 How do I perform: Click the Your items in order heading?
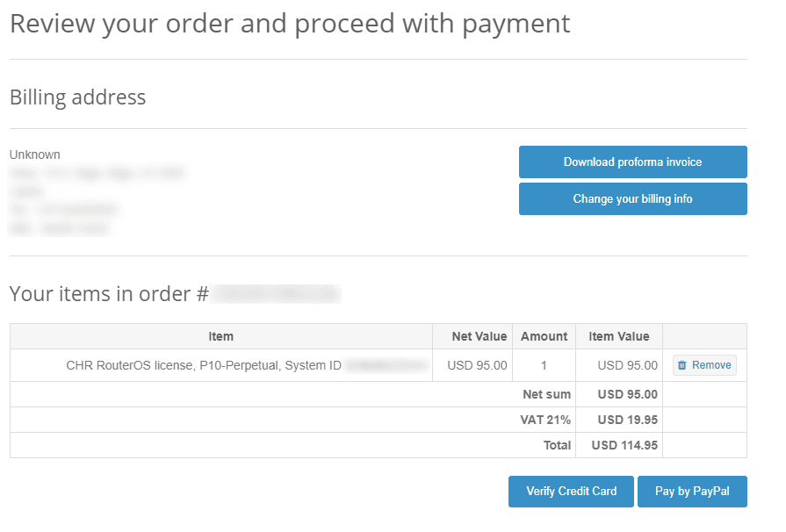tap(104, 292)
